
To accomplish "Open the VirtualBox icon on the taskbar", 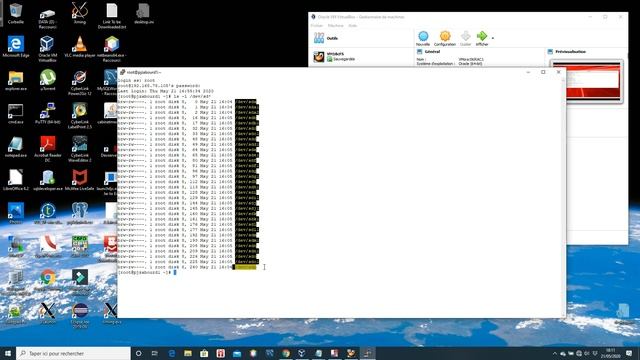I will click(x=302, y=353).
